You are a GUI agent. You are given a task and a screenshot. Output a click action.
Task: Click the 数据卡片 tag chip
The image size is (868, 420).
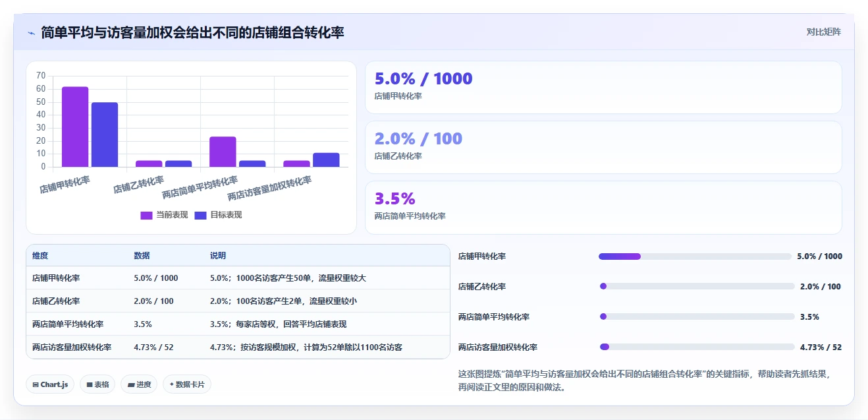pyautogui.click(x=187, y=384)
